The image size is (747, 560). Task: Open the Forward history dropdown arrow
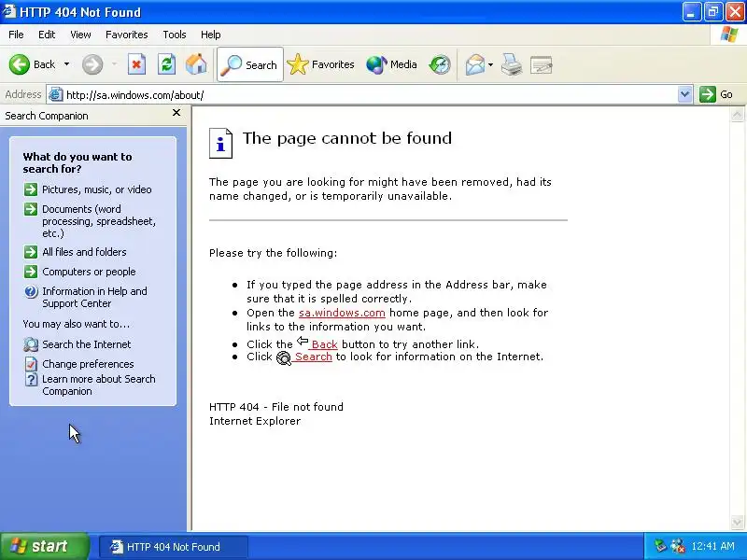pyautogui.click(x=114, y=64)
